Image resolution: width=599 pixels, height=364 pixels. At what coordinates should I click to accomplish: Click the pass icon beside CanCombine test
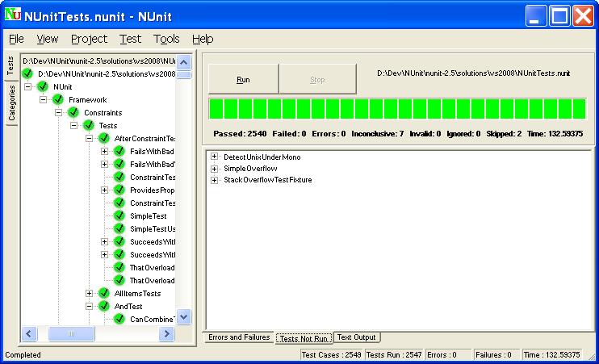[119, 319]
